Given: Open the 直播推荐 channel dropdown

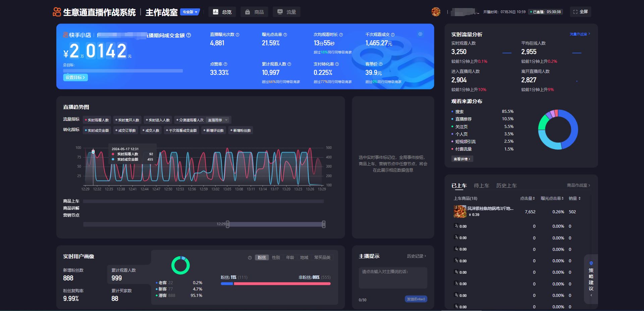Looking at the screenshot, I should (218, 120).
